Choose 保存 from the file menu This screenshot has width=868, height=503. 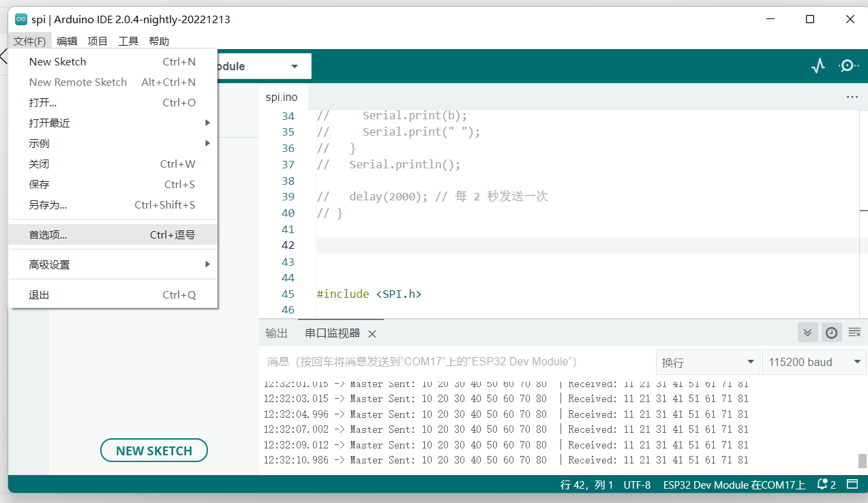[x=113, y=184]
